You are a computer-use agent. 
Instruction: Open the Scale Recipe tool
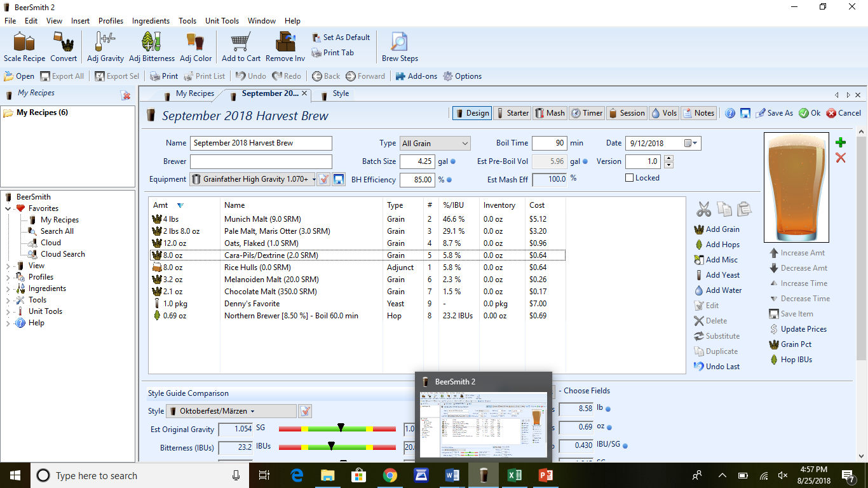(x=25, y=47)
